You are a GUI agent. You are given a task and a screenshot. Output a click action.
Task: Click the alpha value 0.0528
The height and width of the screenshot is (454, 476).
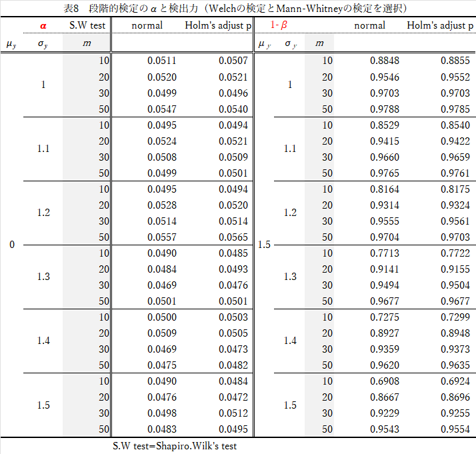coord(162,205)
